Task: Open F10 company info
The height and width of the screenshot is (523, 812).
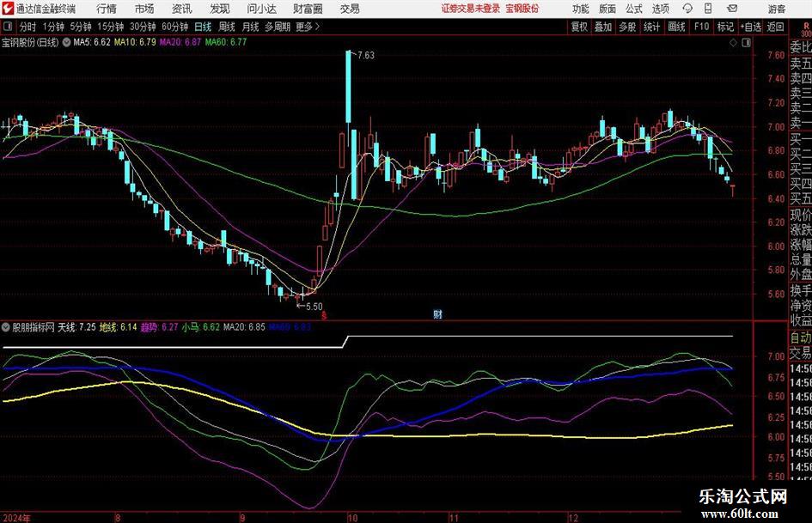Action: (x=701, y=27)
